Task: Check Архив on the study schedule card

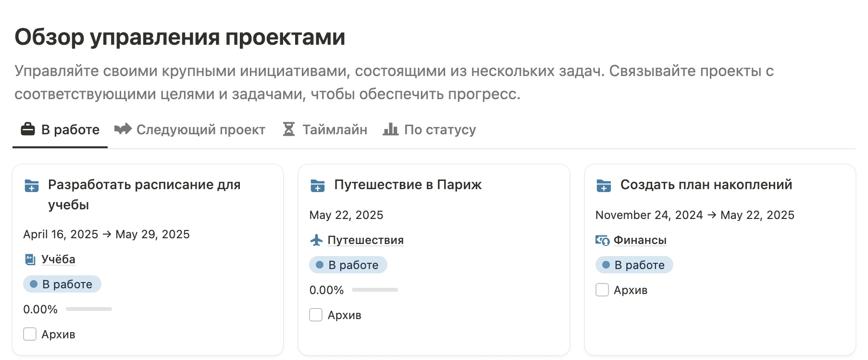Action: 30,334
